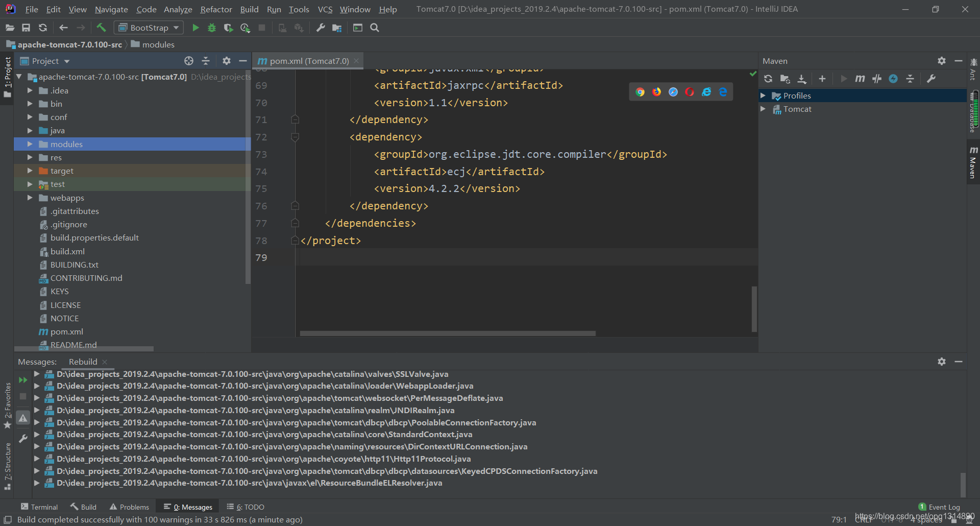The width and height of the screenshot is (980, 526).
Task: Open the Analyze menu
Action: (178, 9)
